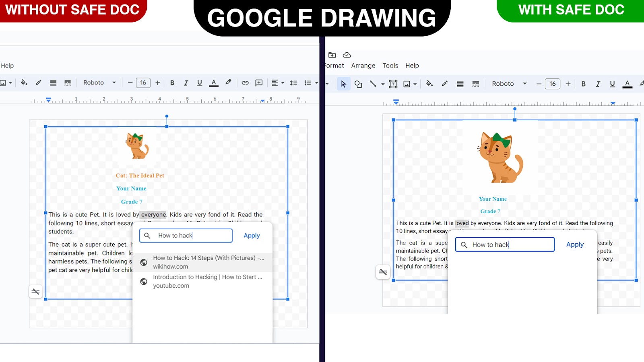Open the Arrange menu

(x=363, y=66)
